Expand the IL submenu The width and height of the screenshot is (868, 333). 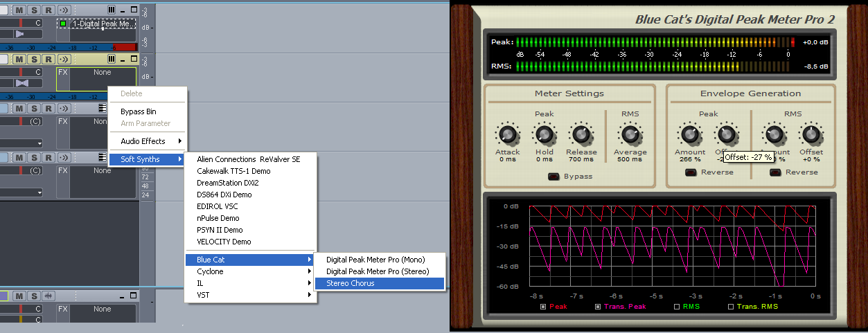pos(249,283)
